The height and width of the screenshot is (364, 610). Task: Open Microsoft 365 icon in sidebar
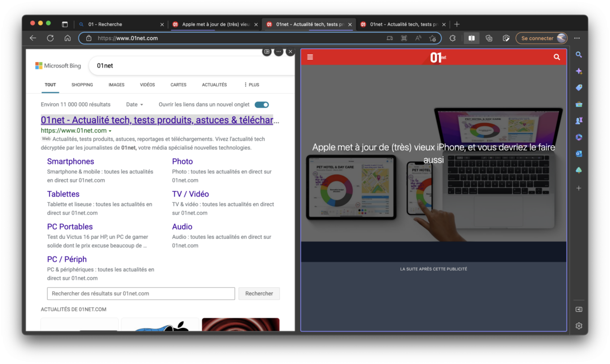(579, 137)
